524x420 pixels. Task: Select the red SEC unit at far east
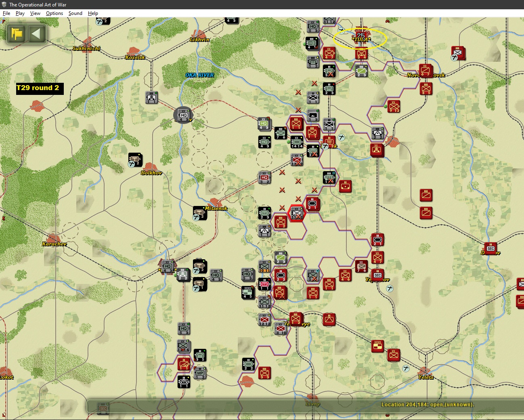pos(490,248)
